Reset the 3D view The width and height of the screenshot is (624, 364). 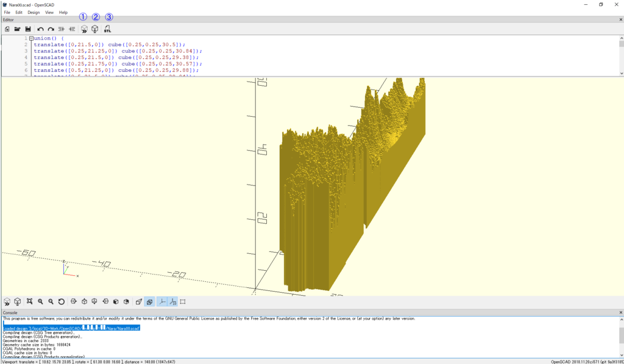[x=62, y=302]
